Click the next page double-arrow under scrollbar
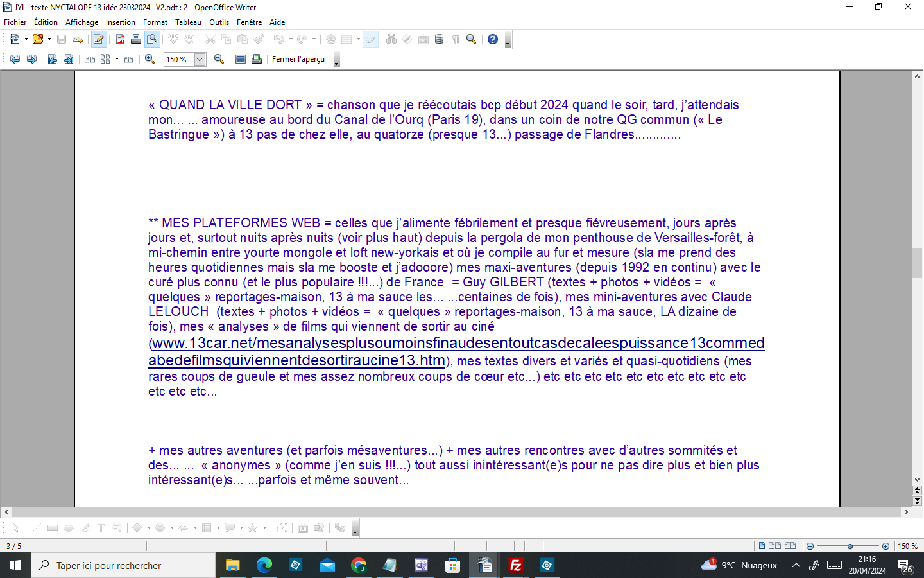The height and width of the screenshot is (578, 924). coord(917,501)
